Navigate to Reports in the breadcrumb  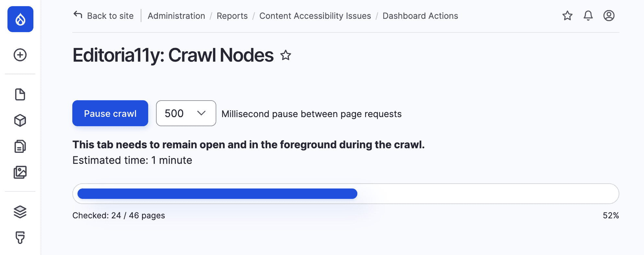coord(232,16)
